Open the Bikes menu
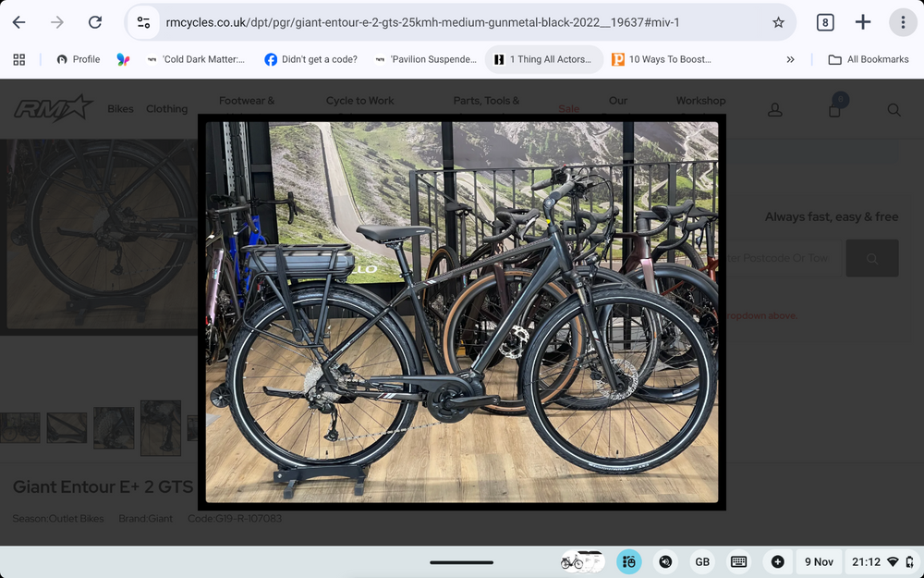Image resolution: width=924 pixels, height=578 pixels. [x=120, y=108]
